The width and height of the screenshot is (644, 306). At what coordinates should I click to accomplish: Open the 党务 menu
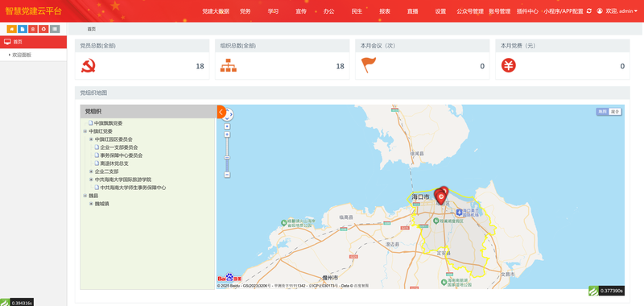[x=246, y=11]
